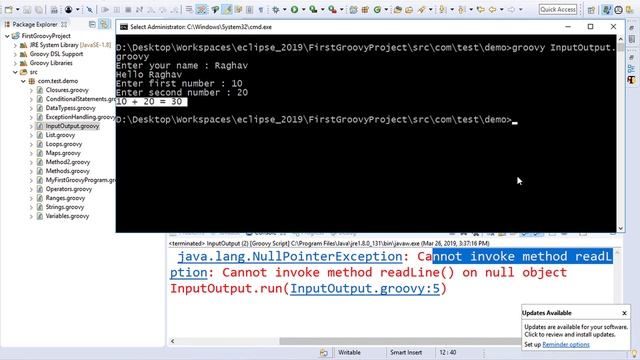640x360 pixels.
Task: Click the Open Perspective icon
Action: coord(591,10)
